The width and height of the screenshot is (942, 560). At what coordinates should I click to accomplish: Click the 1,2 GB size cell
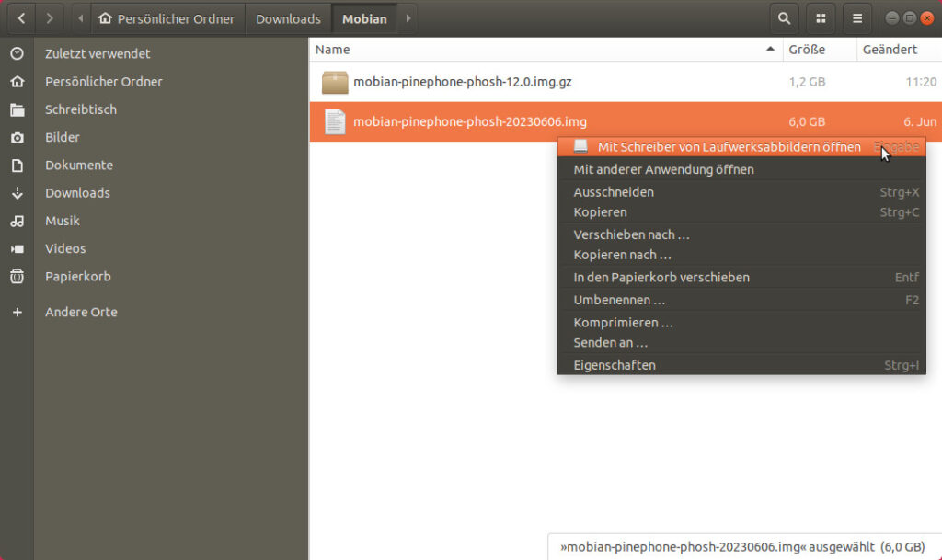(x=807, y=82)
